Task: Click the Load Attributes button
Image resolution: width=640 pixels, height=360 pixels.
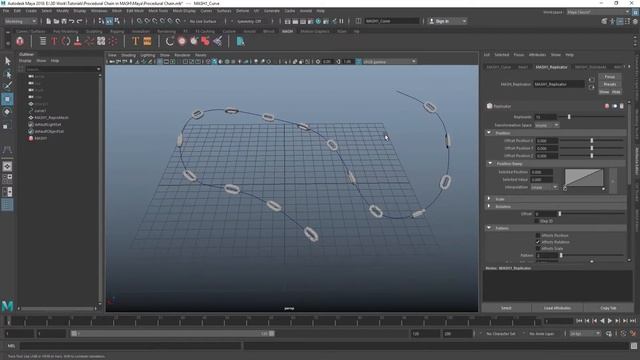Action: [557, 308]
